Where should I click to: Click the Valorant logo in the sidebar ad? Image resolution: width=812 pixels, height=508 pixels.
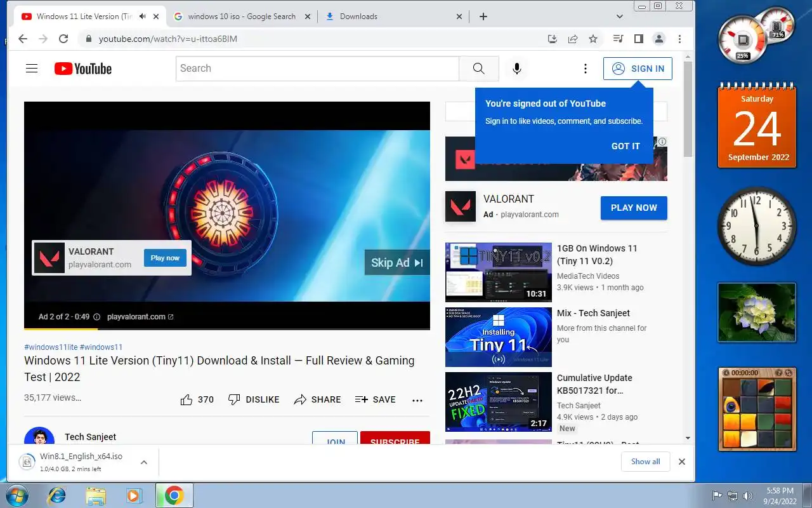tap(461, 206)
